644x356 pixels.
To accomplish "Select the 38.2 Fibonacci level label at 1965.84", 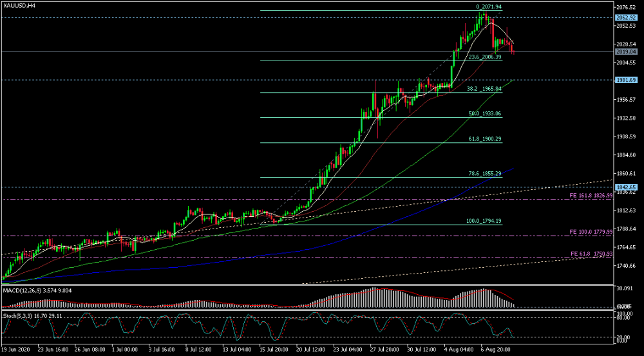I will point(485,89).
